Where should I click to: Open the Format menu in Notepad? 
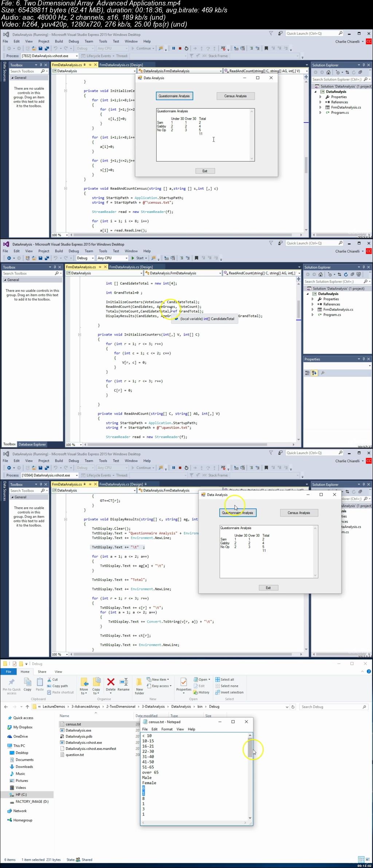click(167, 729)
